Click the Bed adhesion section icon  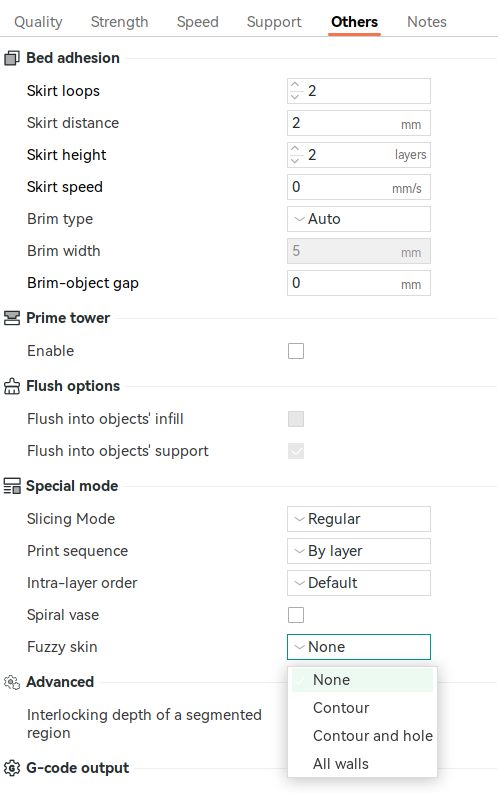pyautogui.click(x=12, y=59)
